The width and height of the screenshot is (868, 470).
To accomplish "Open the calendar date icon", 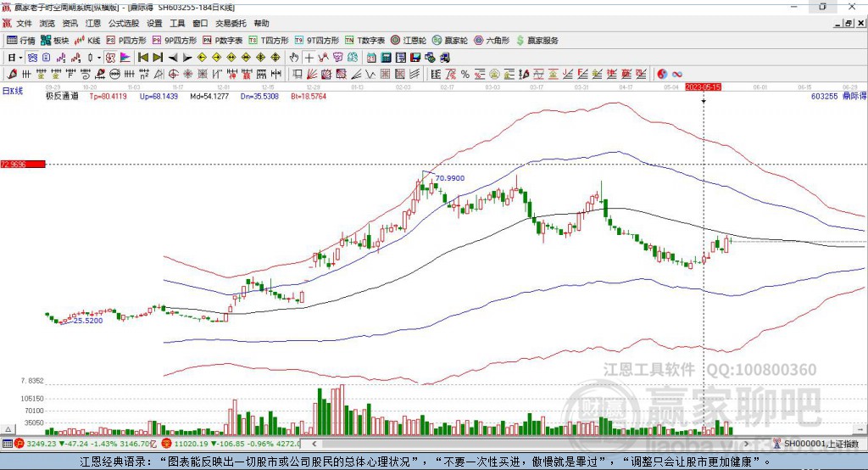I will (x=371, y=58).
